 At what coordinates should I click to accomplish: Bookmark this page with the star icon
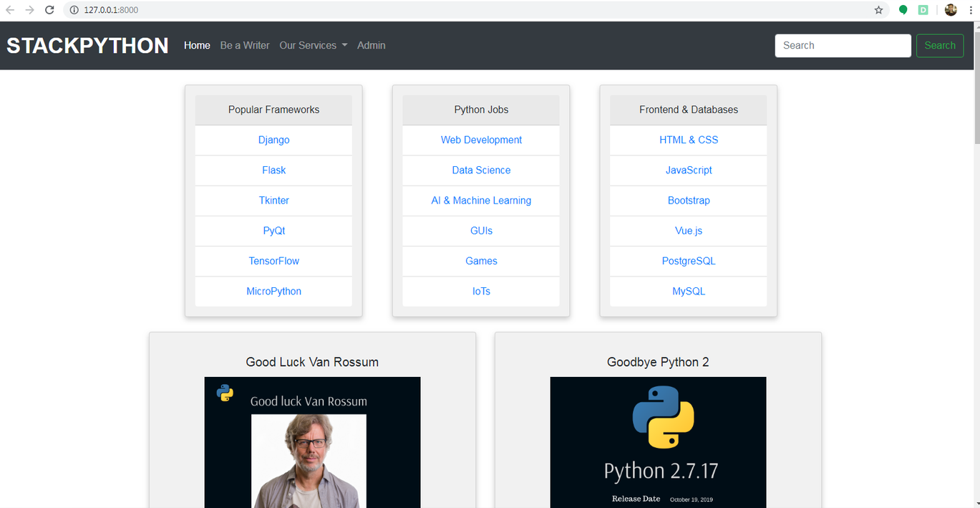[878, 10]
